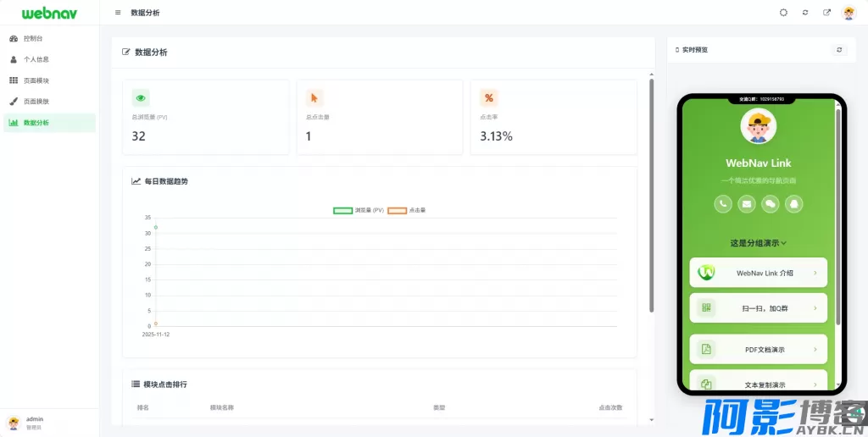Toggle 浏览量 (PV) series in chart legend
Screen dimensions: 868x437
[x=359, y=210]
